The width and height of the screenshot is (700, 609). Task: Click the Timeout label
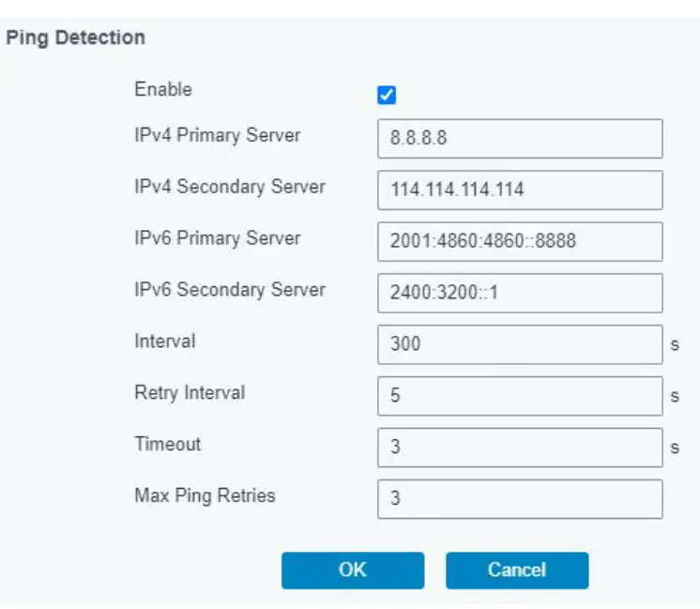(168, 444)
